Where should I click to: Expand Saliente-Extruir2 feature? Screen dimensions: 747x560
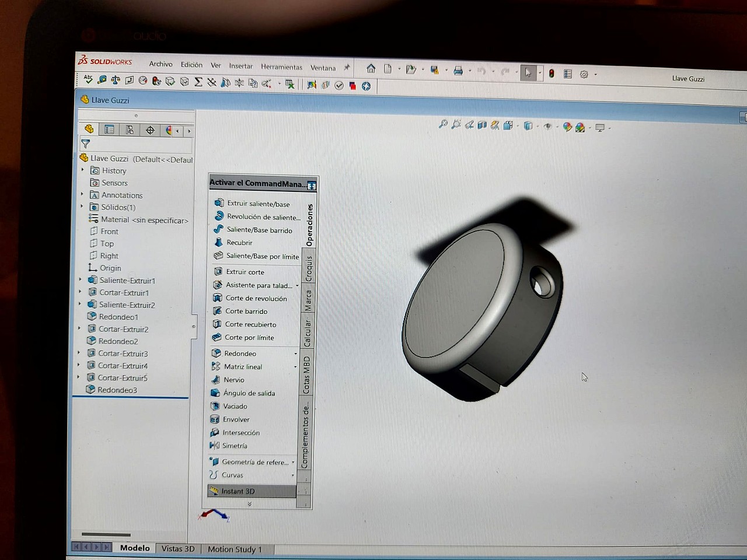(x=80, y=304)
